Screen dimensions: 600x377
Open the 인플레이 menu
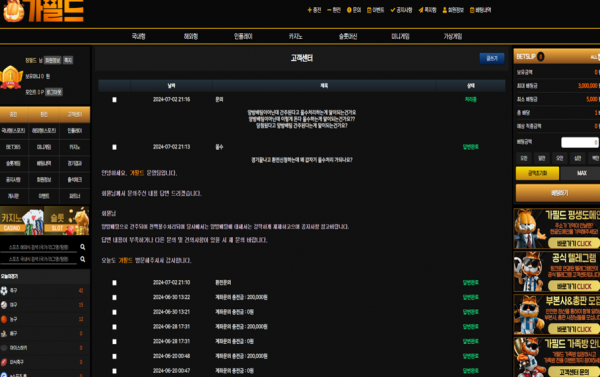point(243,36)
